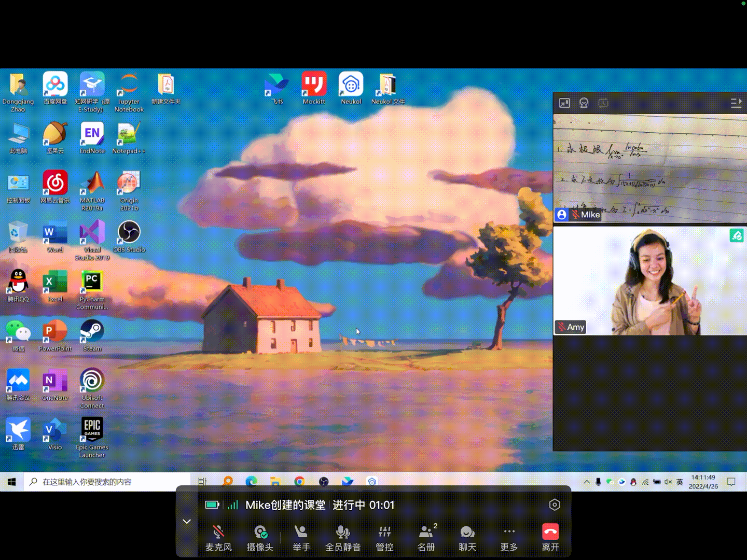This screenshot has height=560, width=747.
Task: Select Amy's video thumbnail
Action: coord(649,281)
